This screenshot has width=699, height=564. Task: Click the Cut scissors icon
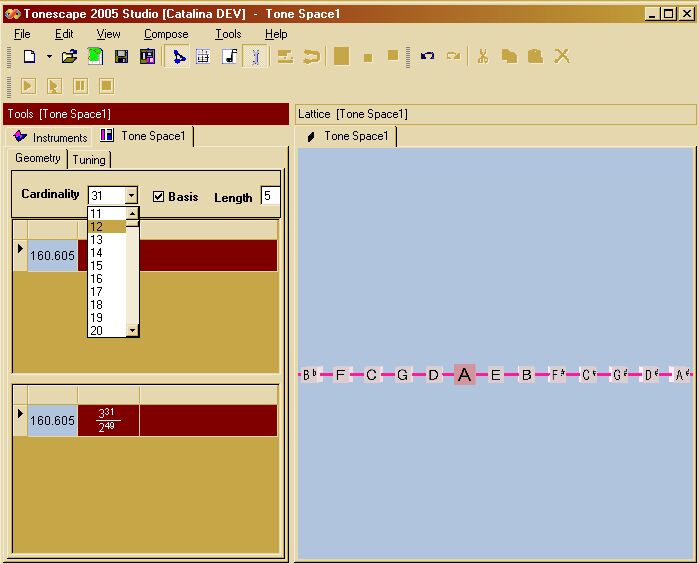(x=483, y=56)
